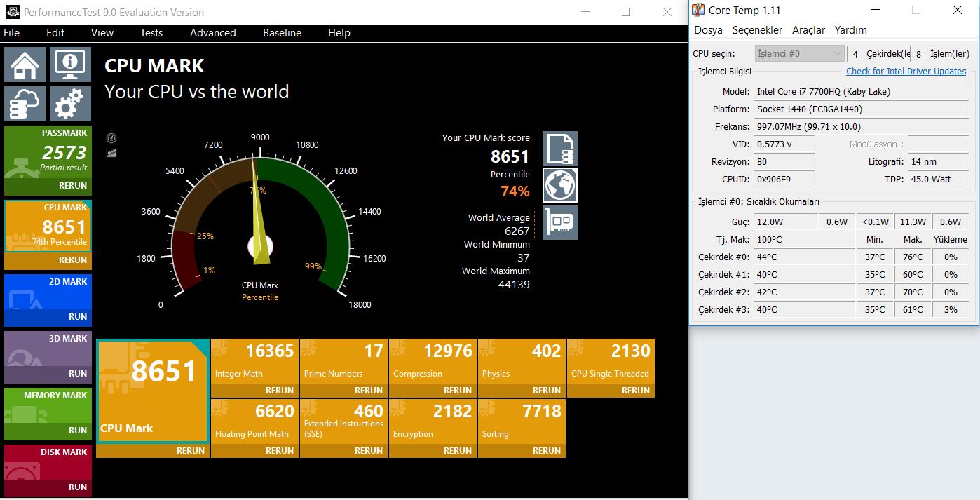Click the save results document icon
Image resolution: width=980 pixels, height=500 pixels.
pos(560,149)
